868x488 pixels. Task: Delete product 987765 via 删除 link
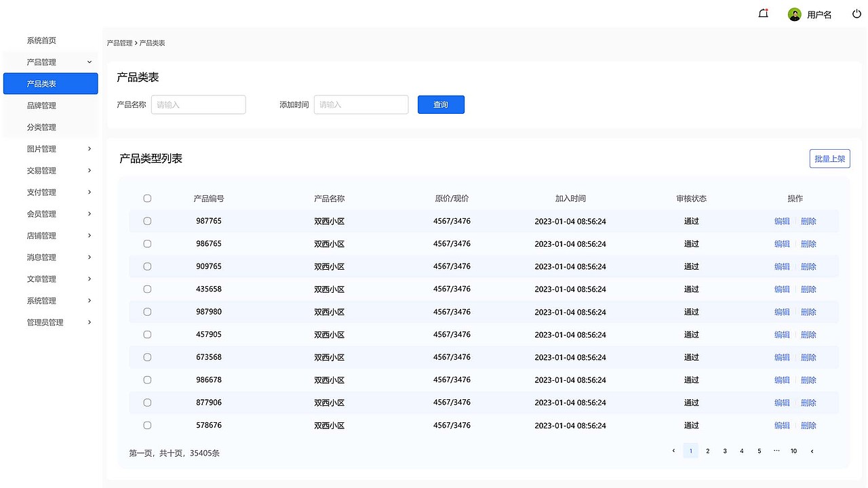click(x=808, y=221)
